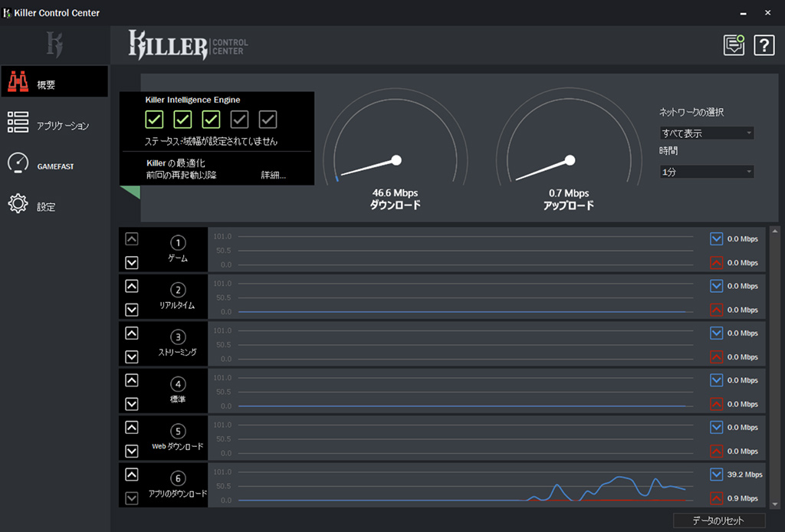Raise priority of リアルタイム row
The height and width of the screenshot is (532, 785).
pyautogui.click(x=132, y=286)
